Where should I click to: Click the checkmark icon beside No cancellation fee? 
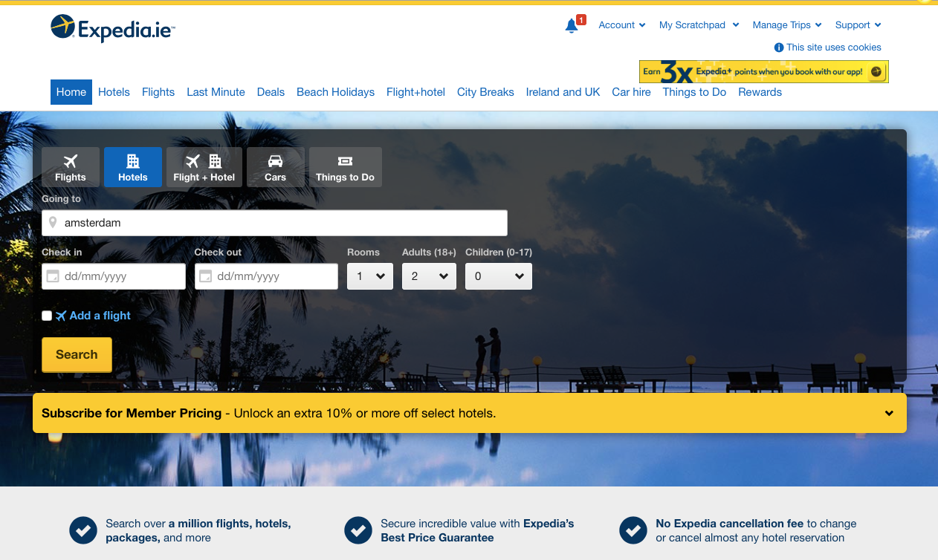[633, 530]
